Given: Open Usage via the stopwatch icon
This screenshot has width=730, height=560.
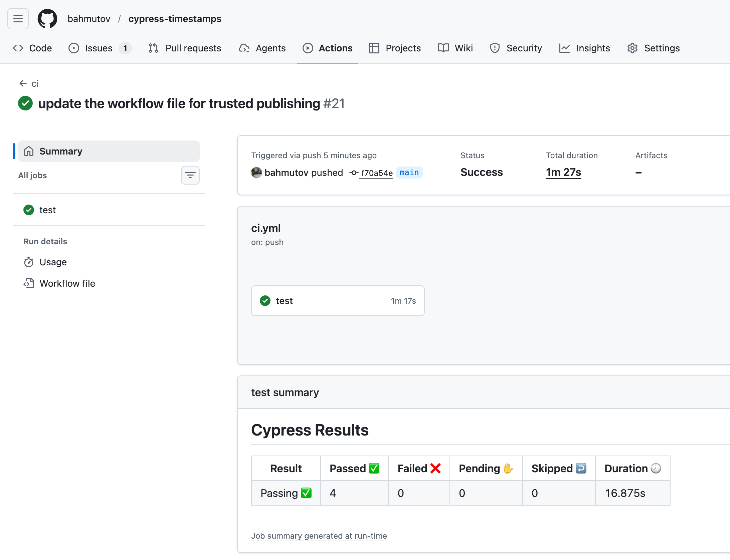Looking at the screenshot, I should (29, 262).
